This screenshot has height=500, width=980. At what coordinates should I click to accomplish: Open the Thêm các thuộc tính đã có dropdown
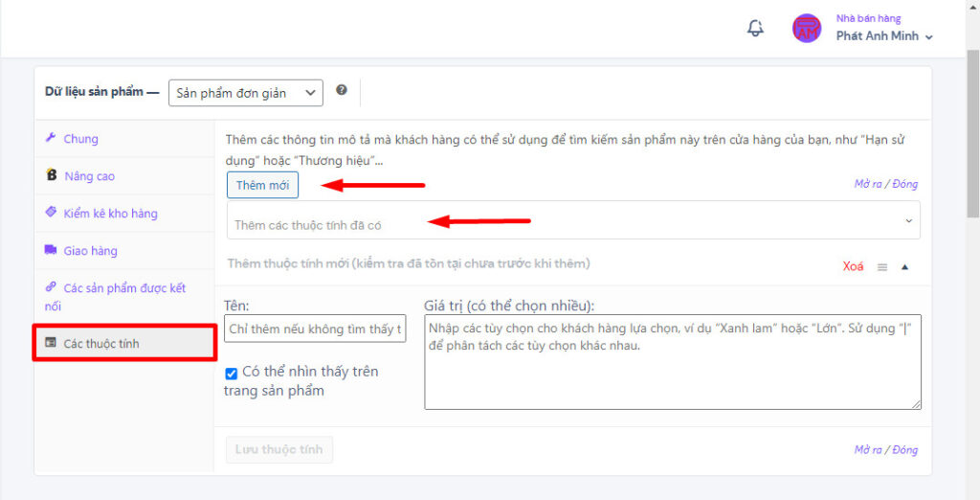(573, 220)
